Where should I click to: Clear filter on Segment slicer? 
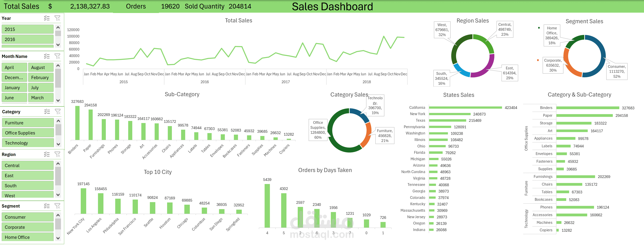[x=58, y=206]
